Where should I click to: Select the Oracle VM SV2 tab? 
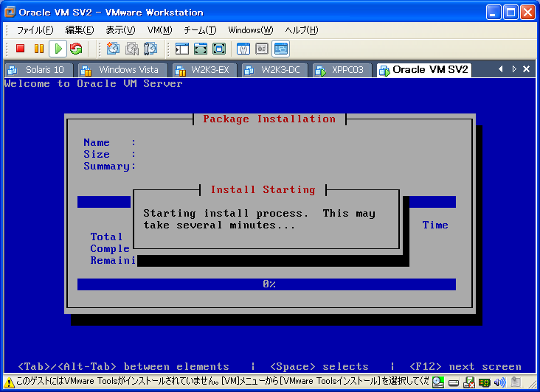pos(424,70)
